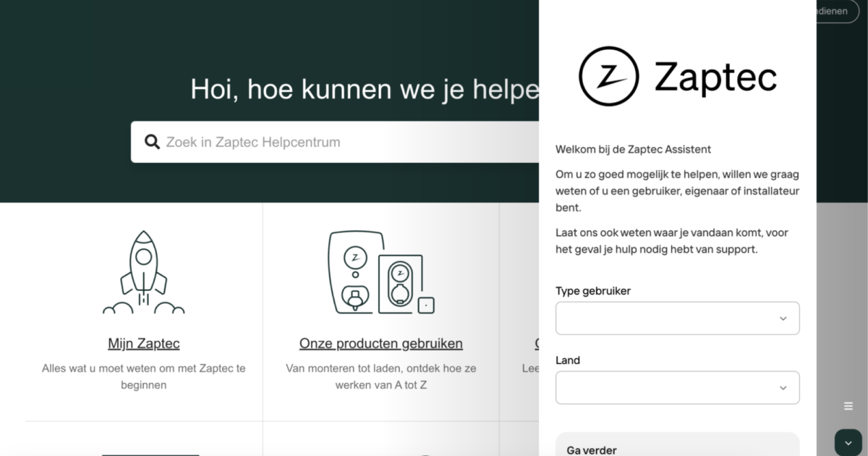868x456 pixels.
Task: Collapse the assistant with the dark chevron button
Action: tap(849, 441)
